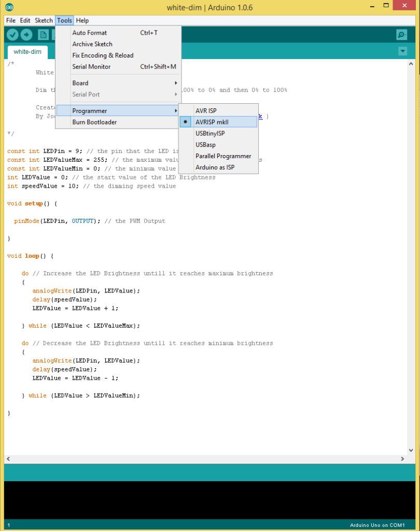The image size is (420, 531).
Task: Open the tab options dropdown arrow
Action: [403, 51]
